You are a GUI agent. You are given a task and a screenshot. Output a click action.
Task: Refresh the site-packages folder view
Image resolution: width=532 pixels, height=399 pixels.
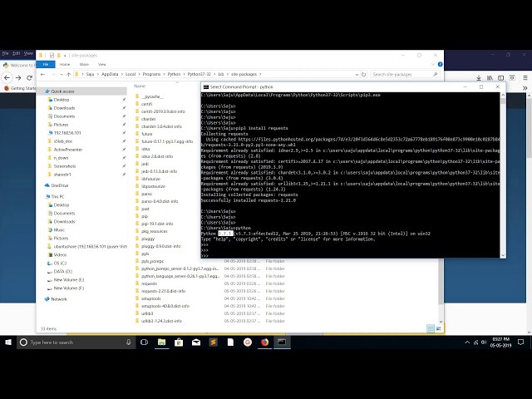[x=364, y=74]
